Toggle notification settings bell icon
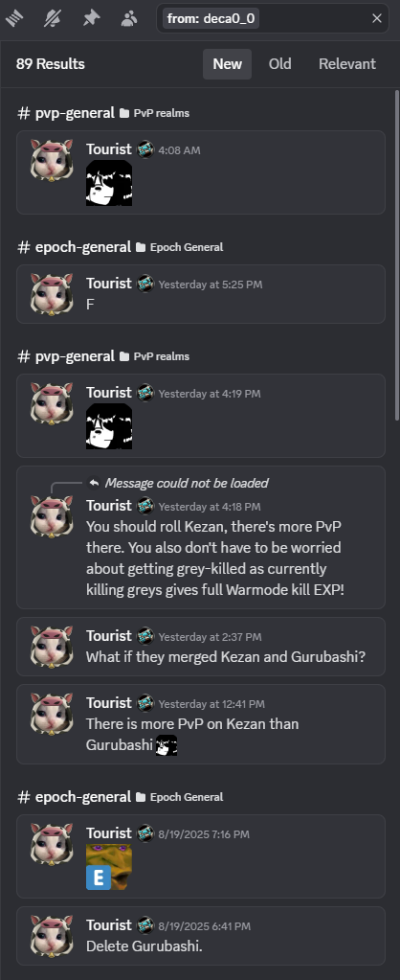Image resolution: width=400 pixels, height=980 pixels. click(x=53, y=18)
